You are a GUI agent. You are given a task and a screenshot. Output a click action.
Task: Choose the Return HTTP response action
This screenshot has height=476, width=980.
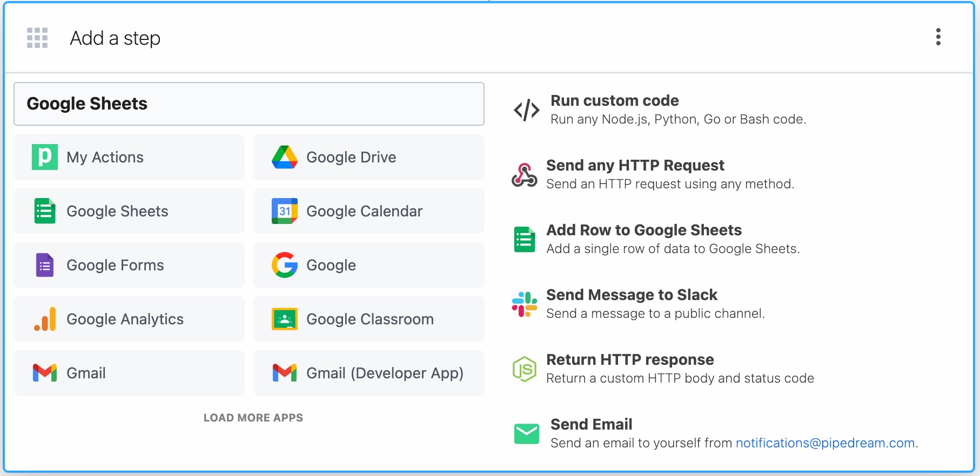tap(629, 360)
